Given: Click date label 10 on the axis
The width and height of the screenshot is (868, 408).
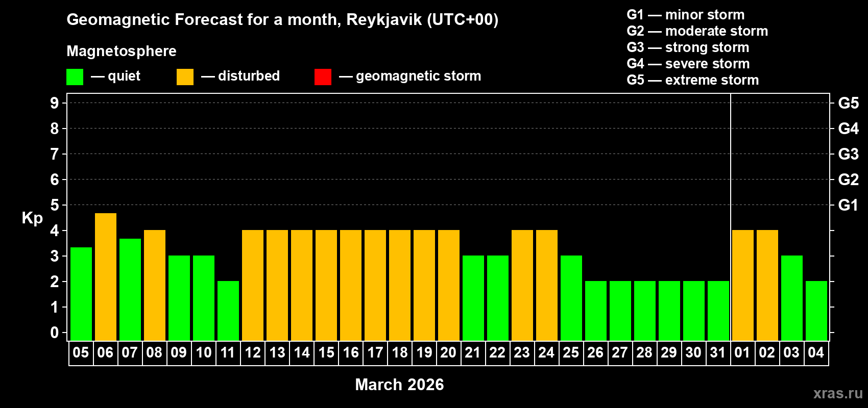Looking at the screenshot, I should [203, 353].
